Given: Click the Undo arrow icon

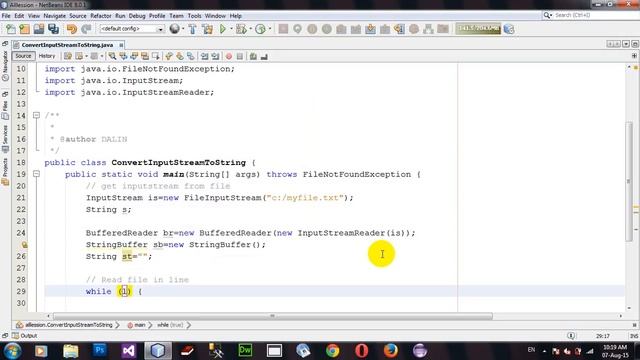Looking at the screenshot, I should pyautogui.click(x=72, y=29).
